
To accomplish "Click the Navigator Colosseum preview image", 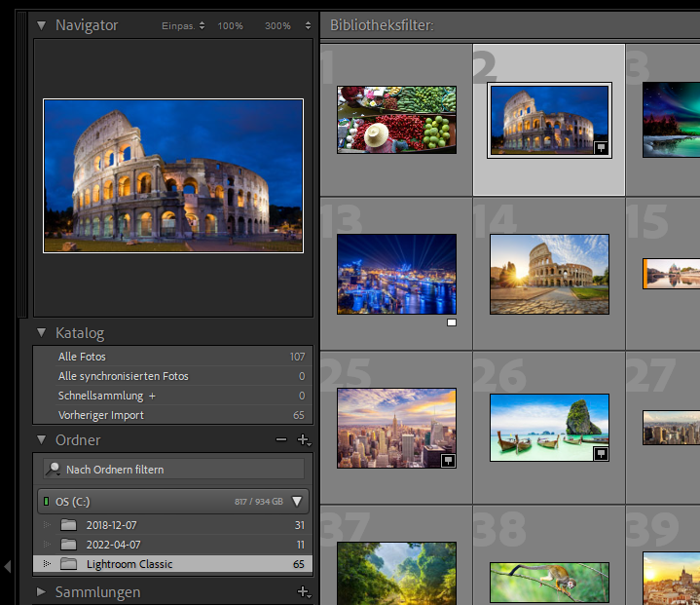I will 173,175.
